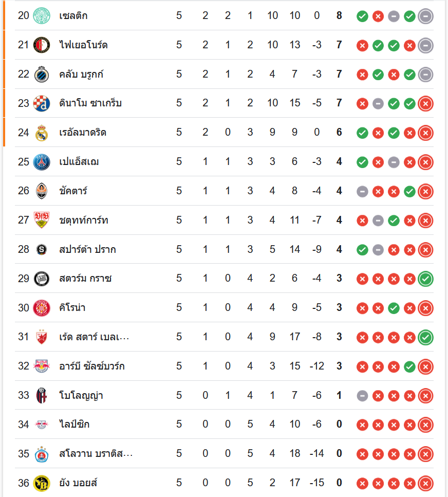Image resolution: width=448 pixels, height=497 pixels.
Task: Click Real Madrid's circled red loss icon
Action: (425, 133)
